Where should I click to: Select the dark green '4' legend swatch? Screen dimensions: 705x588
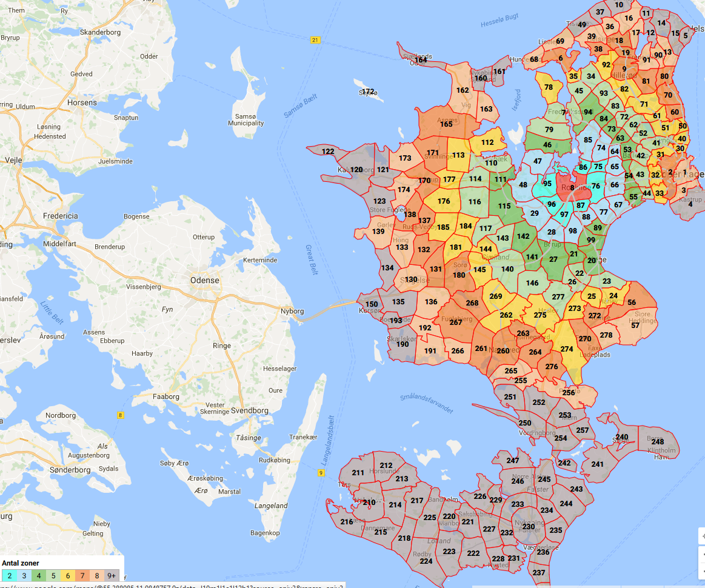tap(38, 575)
